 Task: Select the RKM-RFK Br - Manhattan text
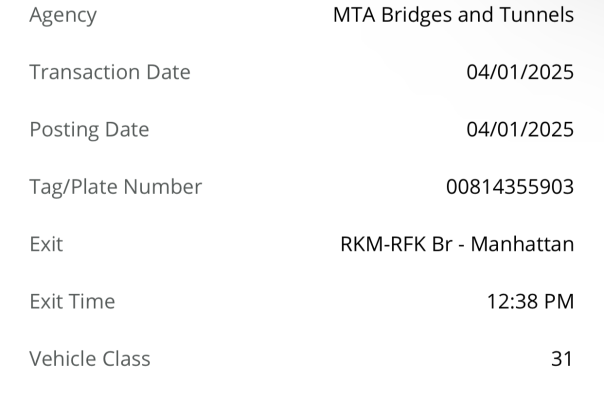pos(457,244)
